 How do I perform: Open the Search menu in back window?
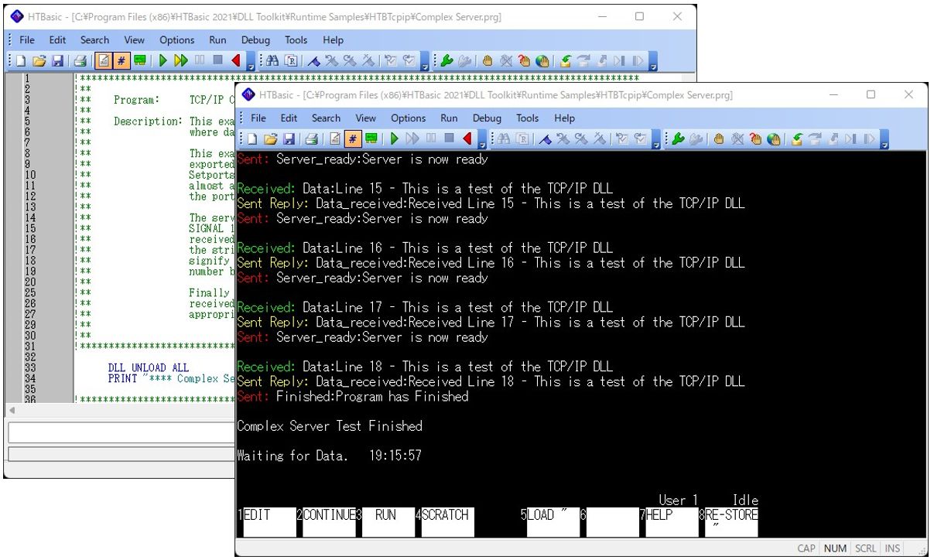(94, 40)
